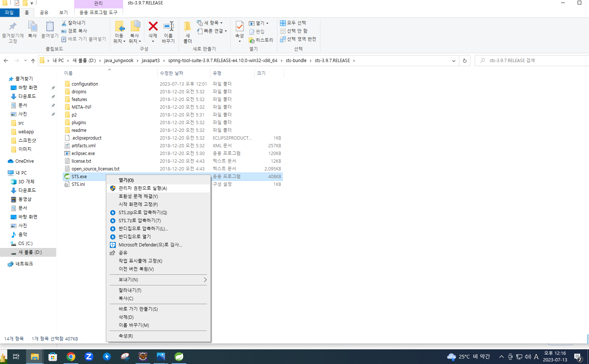
Task: Select Compress to STS.zip
Action: pyautogui.click(x=159, y=212)
